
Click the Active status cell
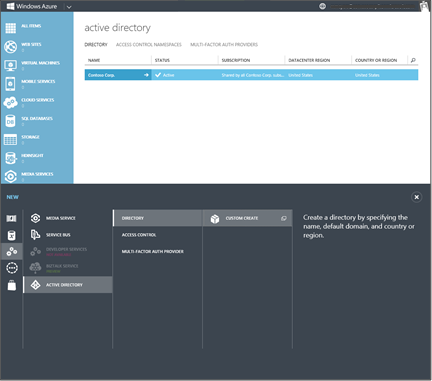[x=185, y=75]
